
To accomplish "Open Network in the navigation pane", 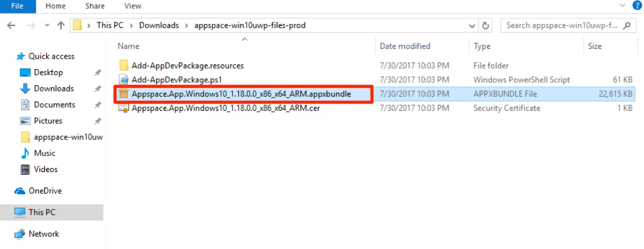I will [x=44, y=234].
